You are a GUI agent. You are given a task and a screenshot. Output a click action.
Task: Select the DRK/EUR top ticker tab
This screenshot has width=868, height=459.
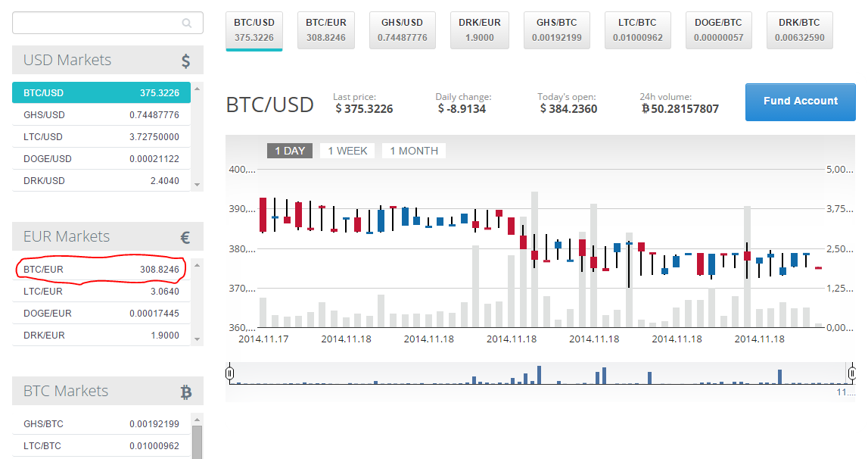(x=479, y=30)
